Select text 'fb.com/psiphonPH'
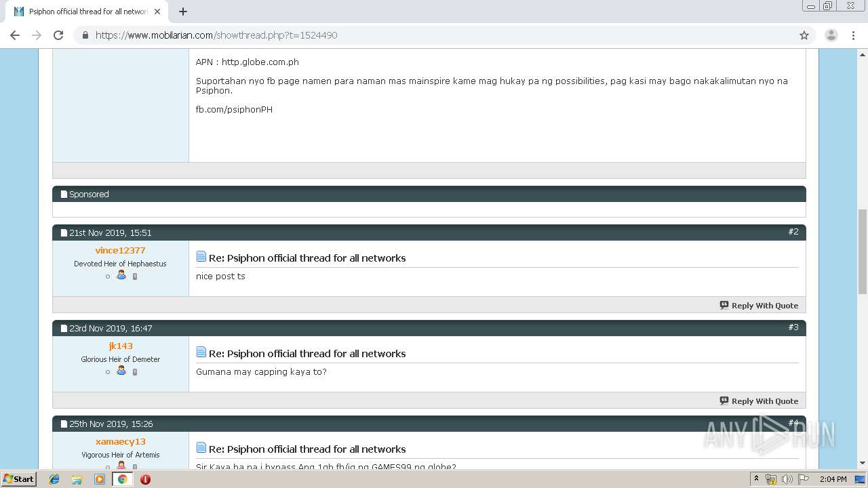Image resolution: width=868 pixels, height=488 pixels. [x=234, y=110]
